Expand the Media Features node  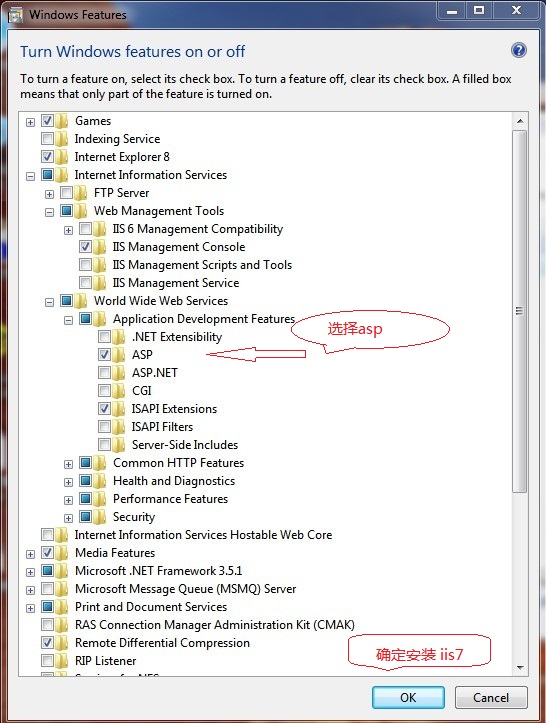[30, 554]
